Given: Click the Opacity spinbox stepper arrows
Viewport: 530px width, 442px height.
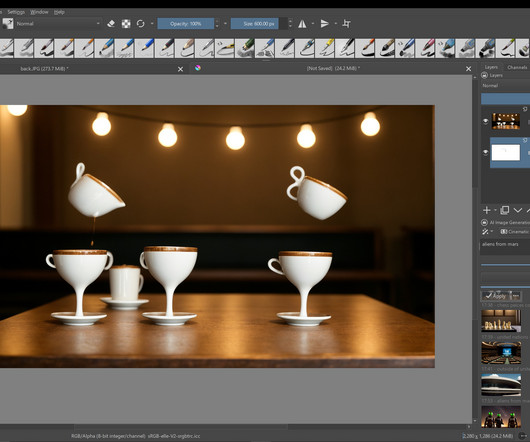Looking at the screenshot, I should tap(217, 24).
